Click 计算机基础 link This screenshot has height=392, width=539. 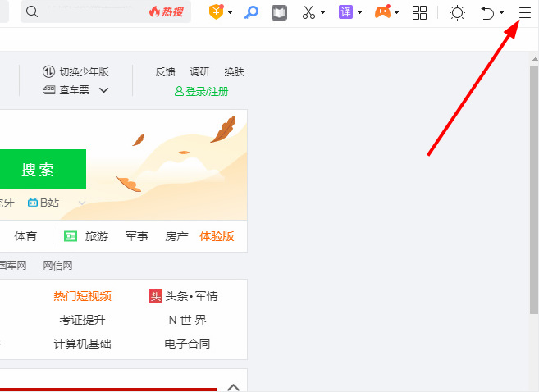pos(83,344)
